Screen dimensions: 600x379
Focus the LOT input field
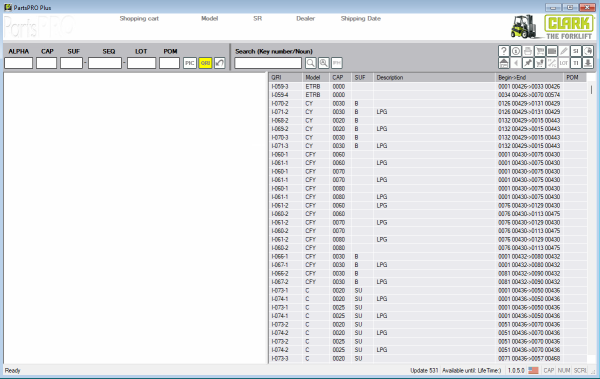tap(142, 63)
